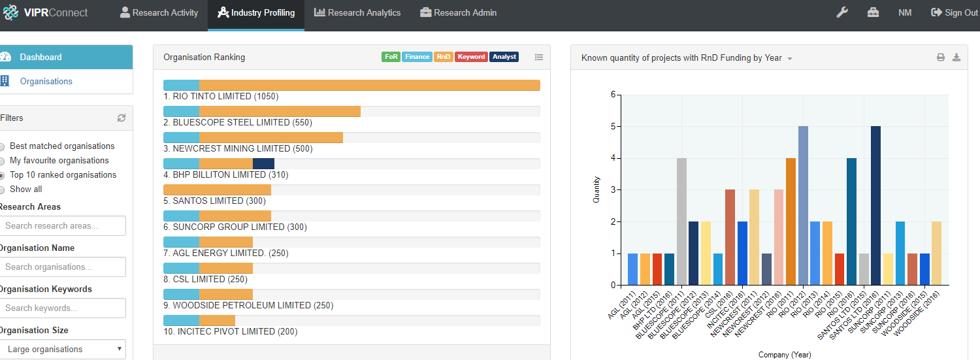Click the BHP LTD (2016) chart bar
The height and width of the screenshot is (360, 980).
[x=670, y=269]
